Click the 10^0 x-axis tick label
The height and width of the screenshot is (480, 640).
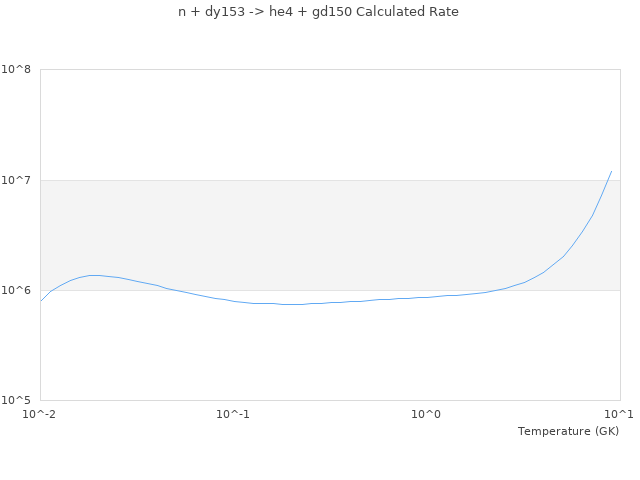point(427,414)
